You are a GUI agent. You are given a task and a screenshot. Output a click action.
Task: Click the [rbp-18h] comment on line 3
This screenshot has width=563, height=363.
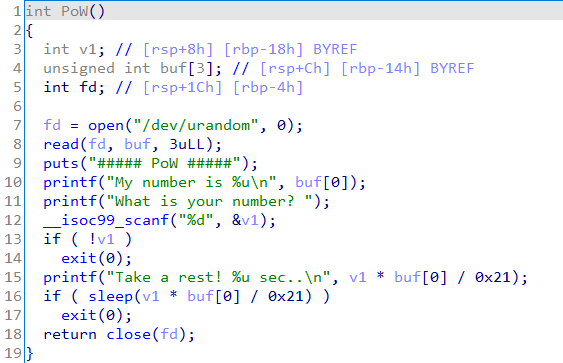click(264, 49)
